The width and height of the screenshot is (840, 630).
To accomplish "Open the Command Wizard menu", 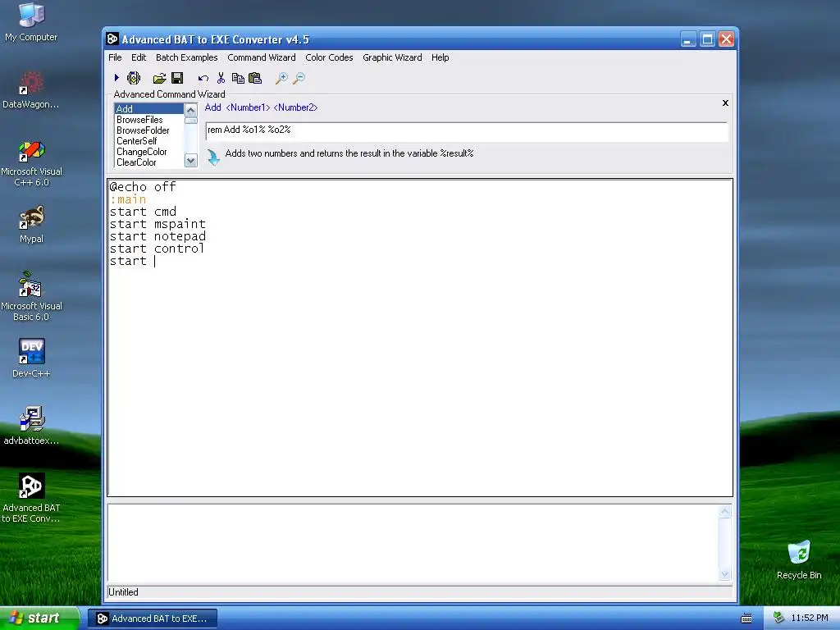I will 262,57.
